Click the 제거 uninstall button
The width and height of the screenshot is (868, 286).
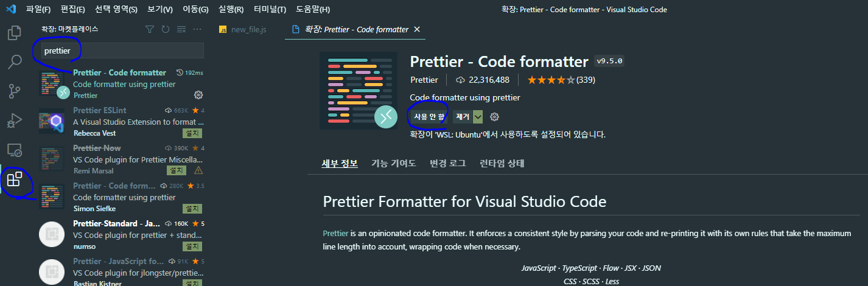pyautogui.click(x=463, y=117)
